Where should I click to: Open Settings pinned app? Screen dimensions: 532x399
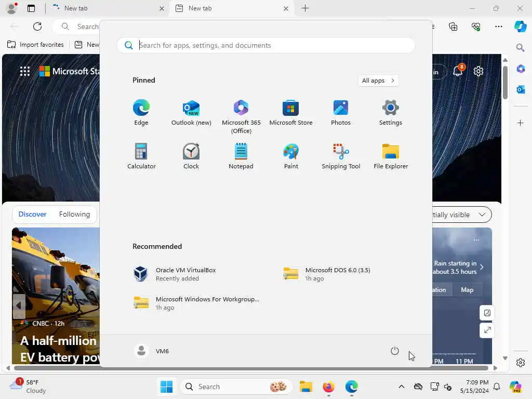click(391, 113)
